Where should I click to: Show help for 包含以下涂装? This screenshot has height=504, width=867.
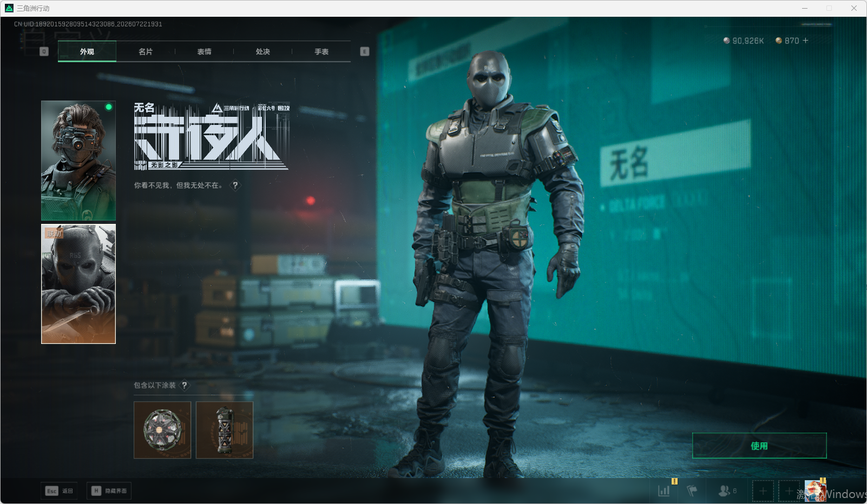[x=185, y=386]
